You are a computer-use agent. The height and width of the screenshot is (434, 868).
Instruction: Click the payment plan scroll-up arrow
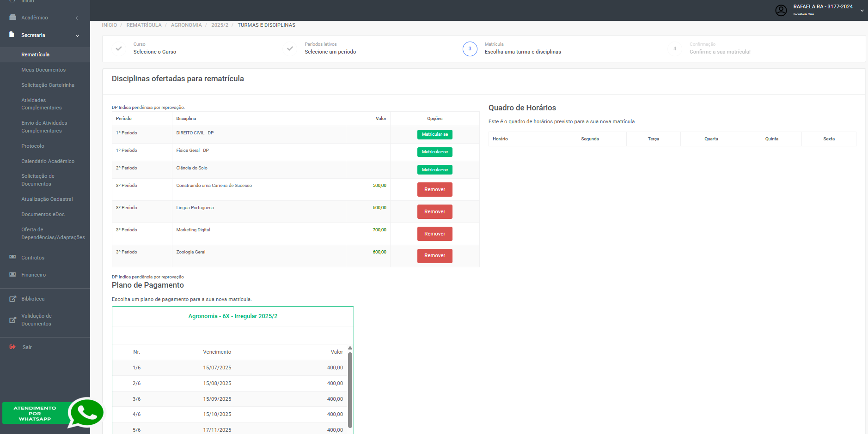coord(350,348)
